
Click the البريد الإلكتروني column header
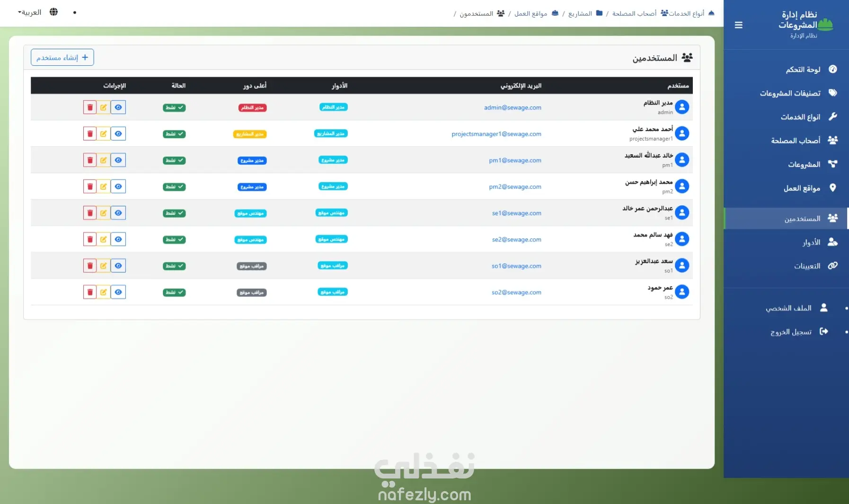tap(521, 86)
